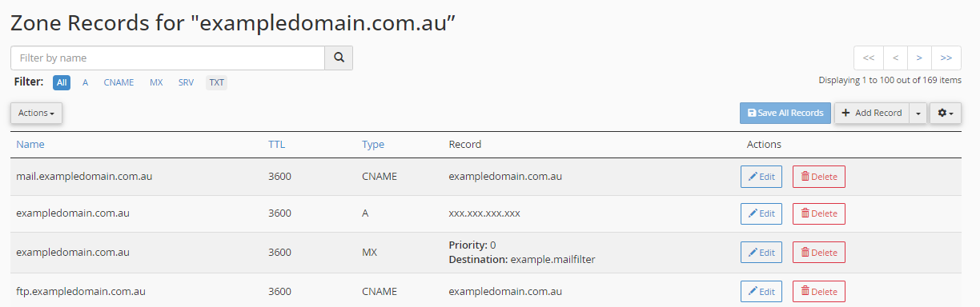Screen dimensions: 980x307
Task: Filter records by CNAME type
Action: point(118,82)
